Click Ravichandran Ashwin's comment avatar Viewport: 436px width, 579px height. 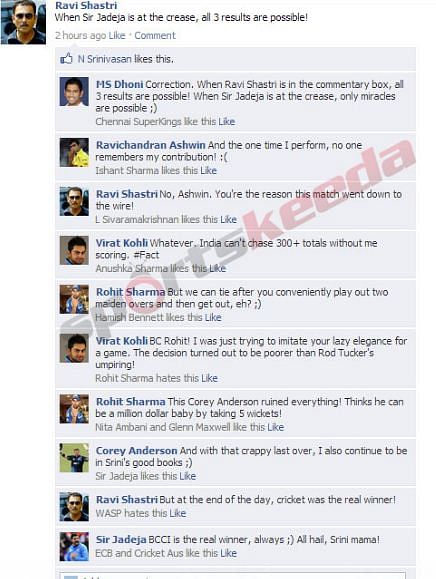74,153
